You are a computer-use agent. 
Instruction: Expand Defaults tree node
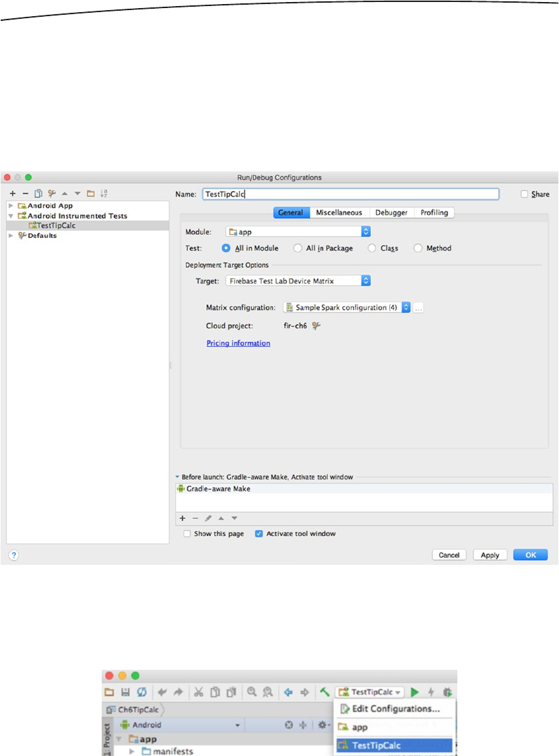tap(11, 236)
